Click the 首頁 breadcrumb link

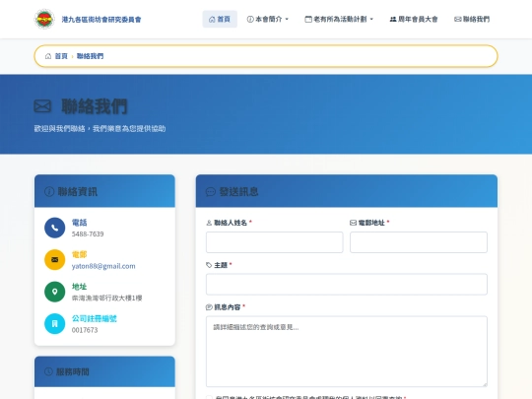61,56
